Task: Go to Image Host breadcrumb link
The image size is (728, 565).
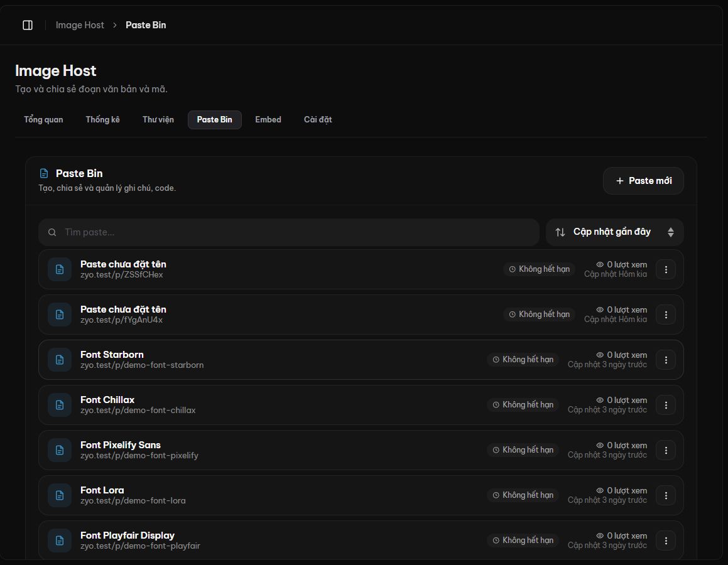Action: pyautogui.click(x=80, y=25)
